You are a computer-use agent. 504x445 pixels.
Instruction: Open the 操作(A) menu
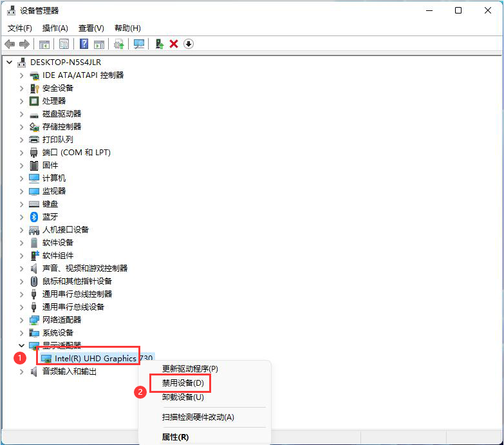tap(55, 28)
